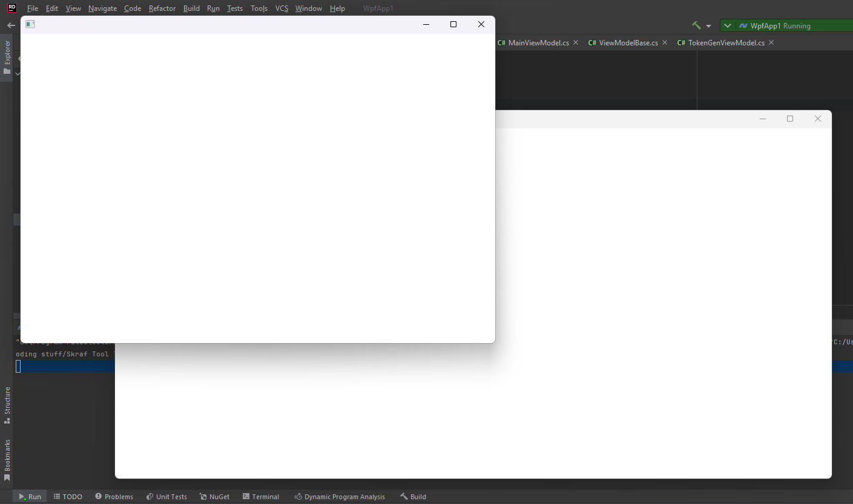Click the build hammer icon in the toolbar
Viewport: 853px width, 504px height.
pyautogui.click(x=696, y=25)
